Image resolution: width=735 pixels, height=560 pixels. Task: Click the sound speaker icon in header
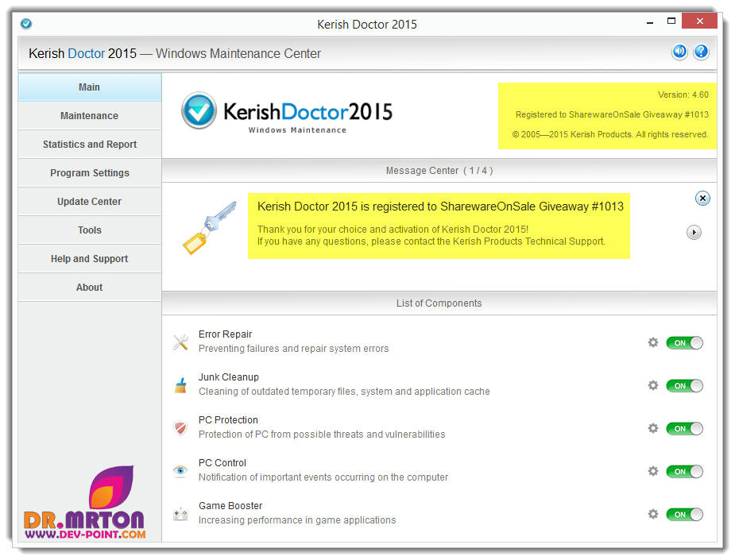point(679,52)
